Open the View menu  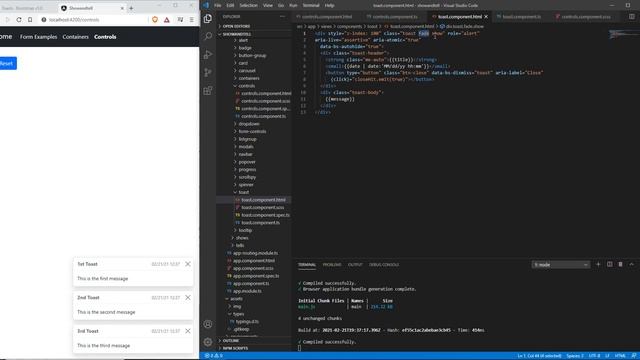(268, 5)
